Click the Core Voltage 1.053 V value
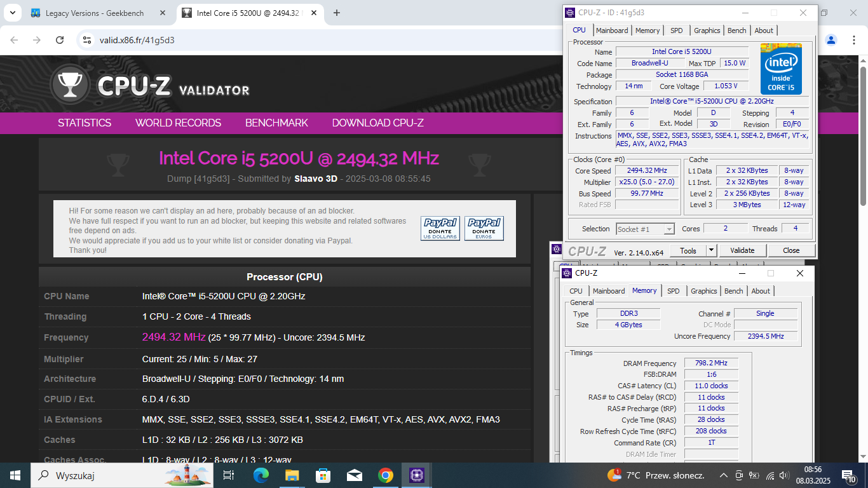 (x=726, y=86)
